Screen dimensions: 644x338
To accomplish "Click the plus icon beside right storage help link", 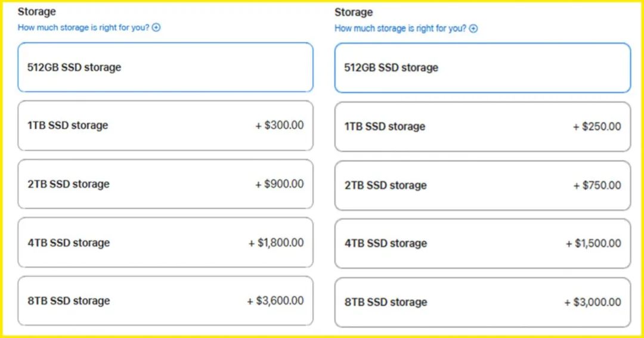I will click(473, 29).
